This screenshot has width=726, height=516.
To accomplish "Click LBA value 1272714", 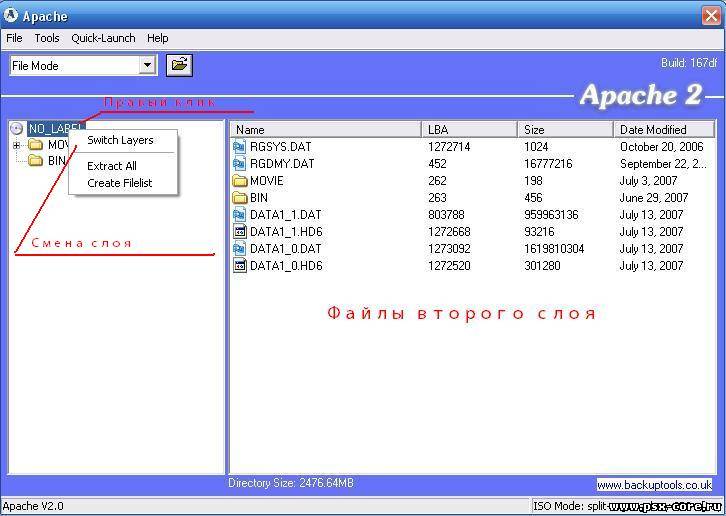I will (449, 147).
